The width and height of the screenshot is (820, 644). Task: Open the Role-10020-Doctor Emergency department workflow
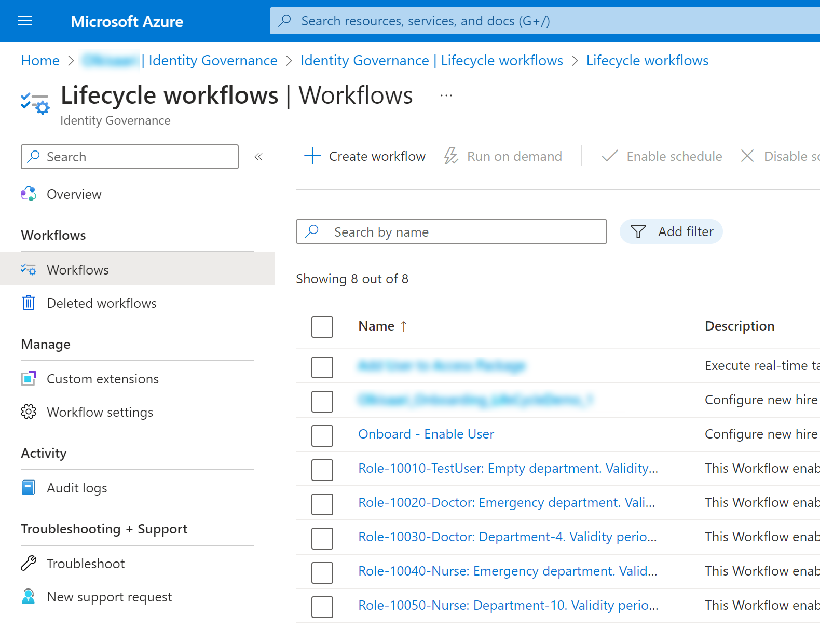(507, 502)
